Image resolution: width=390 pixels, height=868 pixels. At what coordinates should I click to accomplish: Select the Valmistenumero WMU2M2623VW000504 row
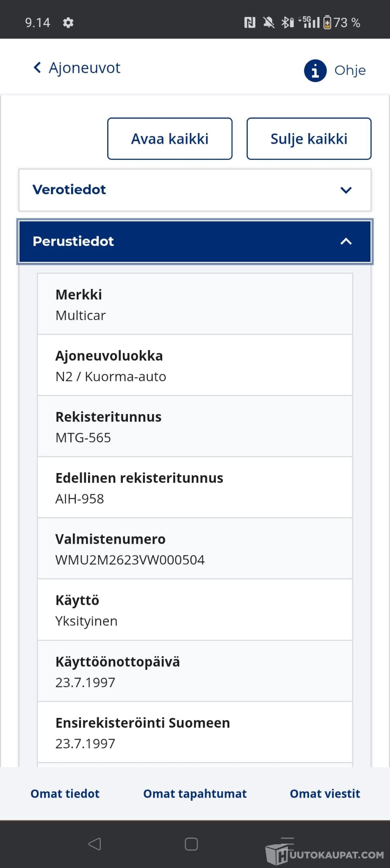click(195, 549)
